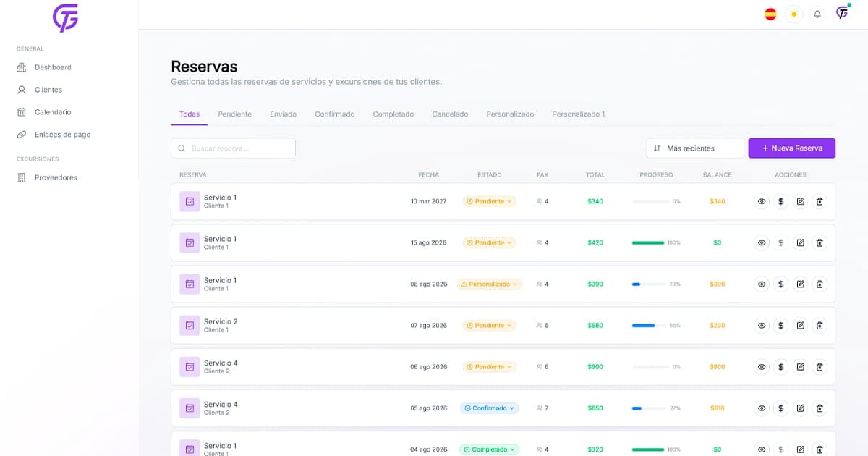Open the Personalizado status dropdown
Image resolution: width=868 pixels, height=456 pixels.
click(x=490, y=284)
